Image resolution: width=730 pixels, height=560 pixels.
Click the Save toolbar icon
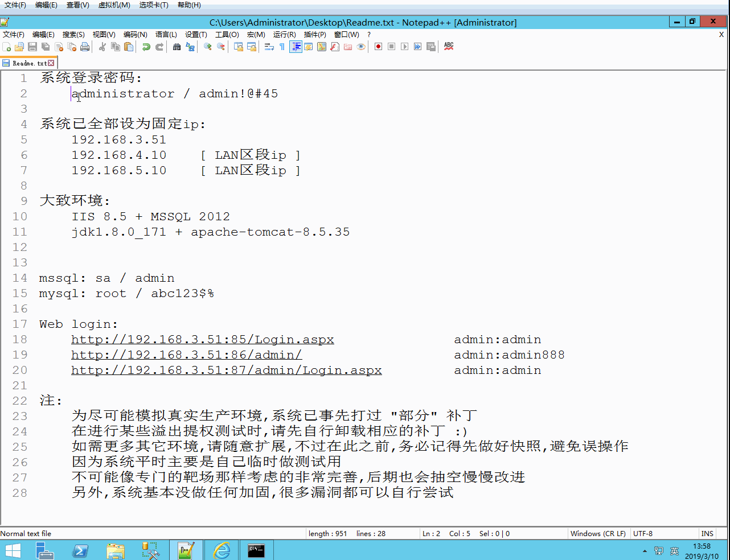(32, 47)
